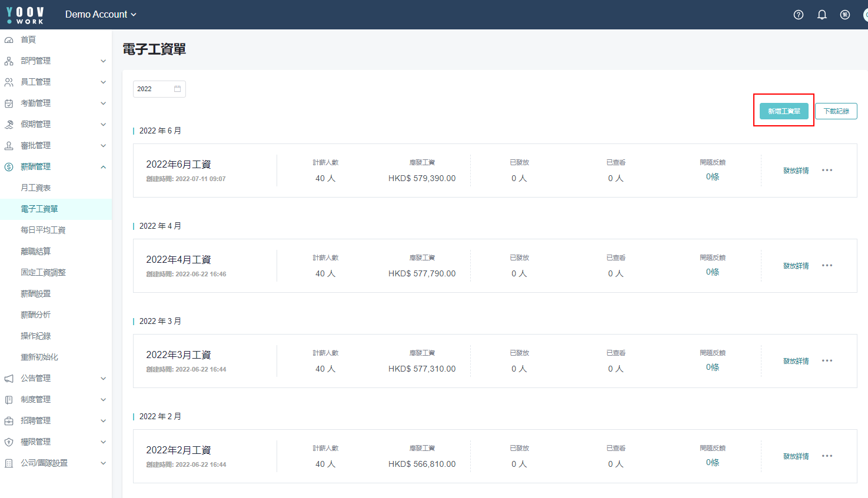Screen dimensions: 868x498
Task: Click the language switch icon
Action: [845, 15]
